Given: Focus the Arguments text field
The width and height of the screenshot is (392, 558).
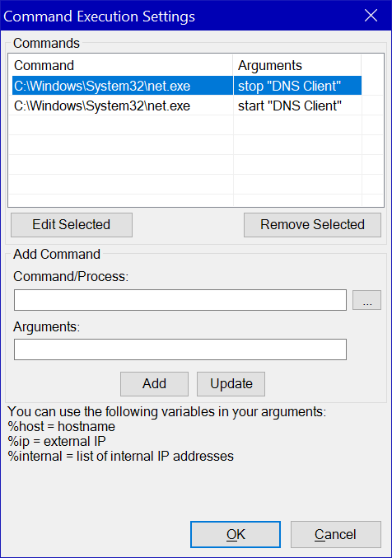Looking at the screenshot, I should 180,349.
